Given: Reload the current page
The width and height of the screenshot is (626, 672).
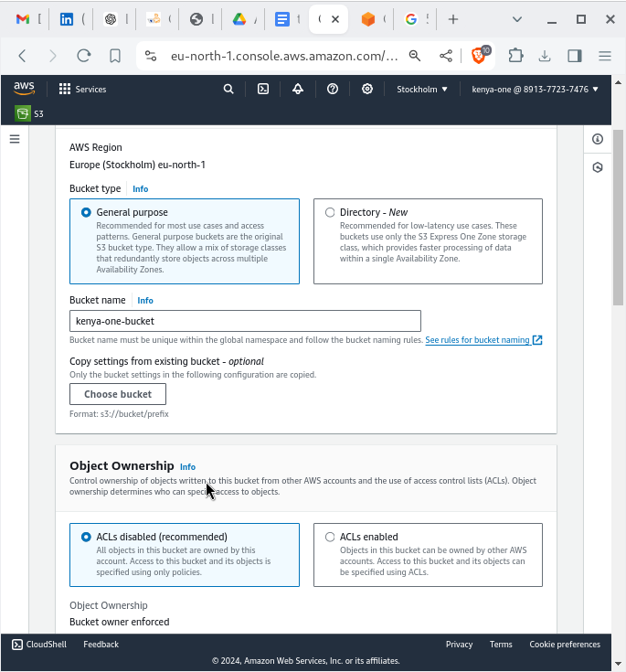Looking at the screenshot, I should 83,56.
